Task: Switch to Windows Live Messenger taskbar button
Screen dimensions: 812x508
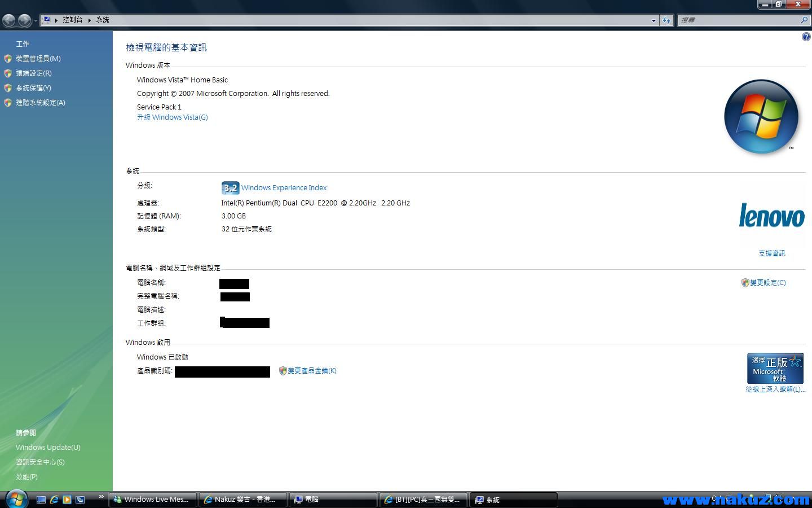Action: (152, 500)
